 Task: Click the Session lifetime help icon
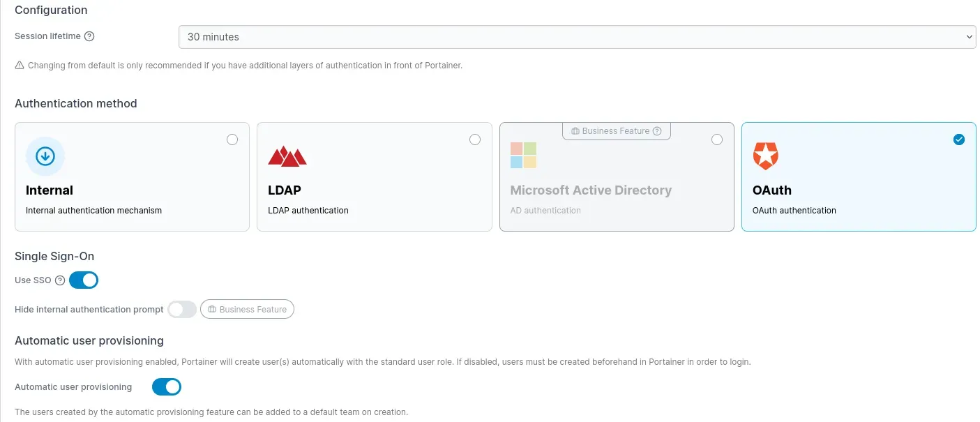click(89, 36)
